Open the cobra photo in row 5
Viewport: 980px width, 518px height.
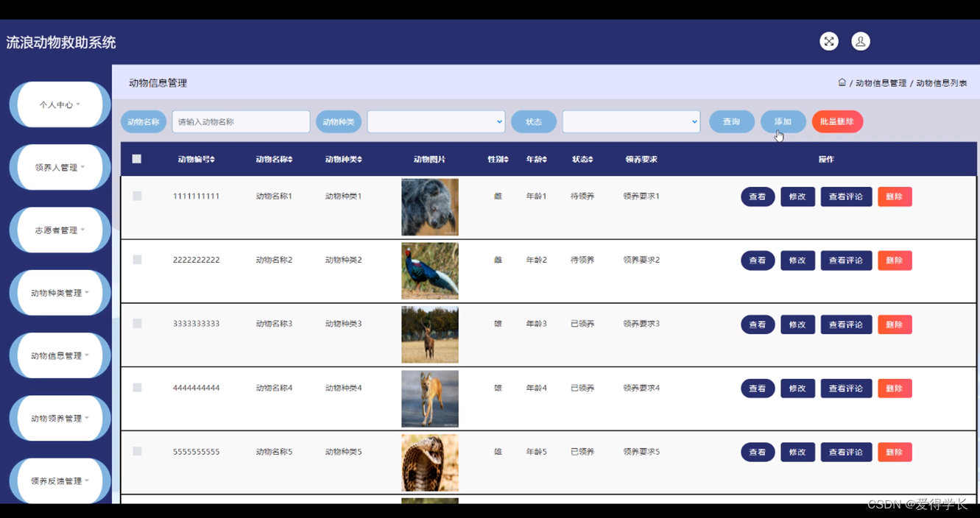point(430,463)
